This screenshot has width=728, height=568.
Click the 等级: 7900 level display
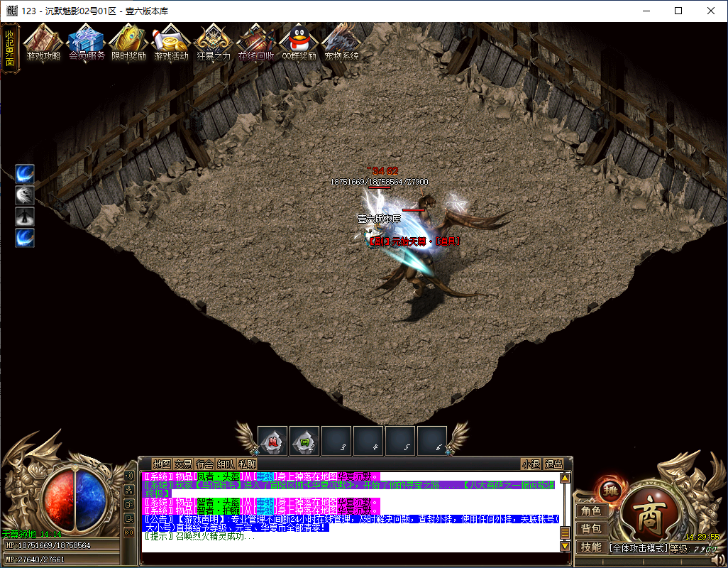[x=693, y=549]
